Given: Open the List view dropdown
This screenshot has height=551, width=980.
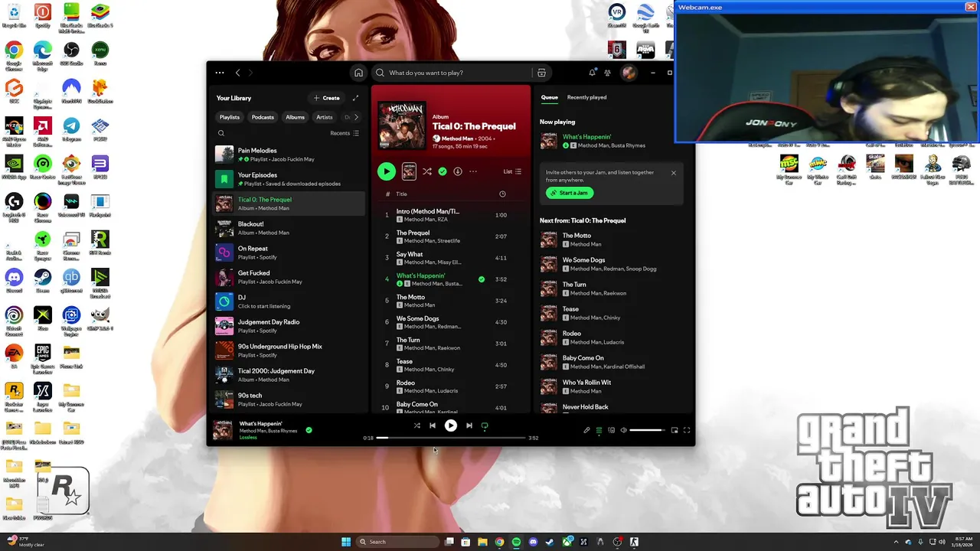Looking at the screenshot, I should pyautogui.click(x=512, y=171).
